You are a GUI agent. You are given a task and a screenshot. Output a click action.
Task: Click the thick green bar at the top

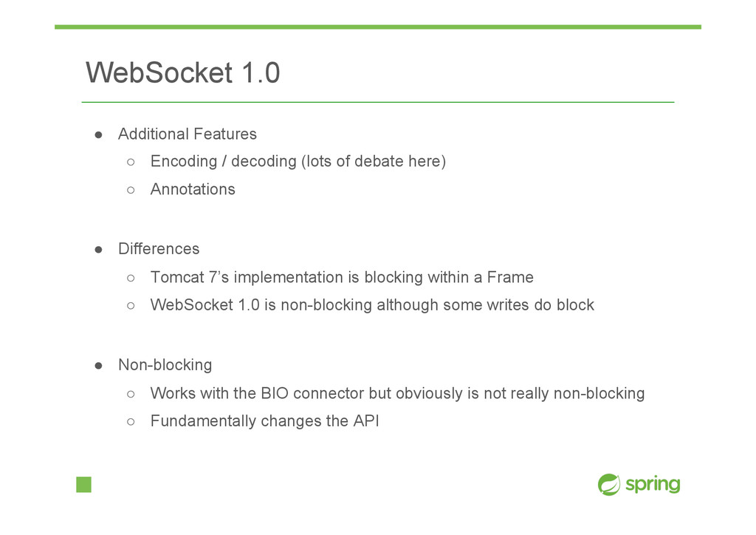click(x=378, y=27)
